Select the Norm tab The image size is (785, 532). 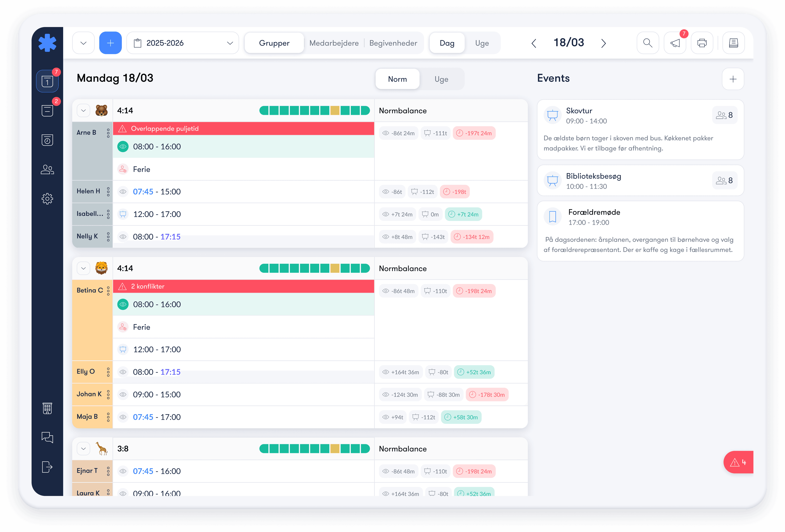click(397, 79)
